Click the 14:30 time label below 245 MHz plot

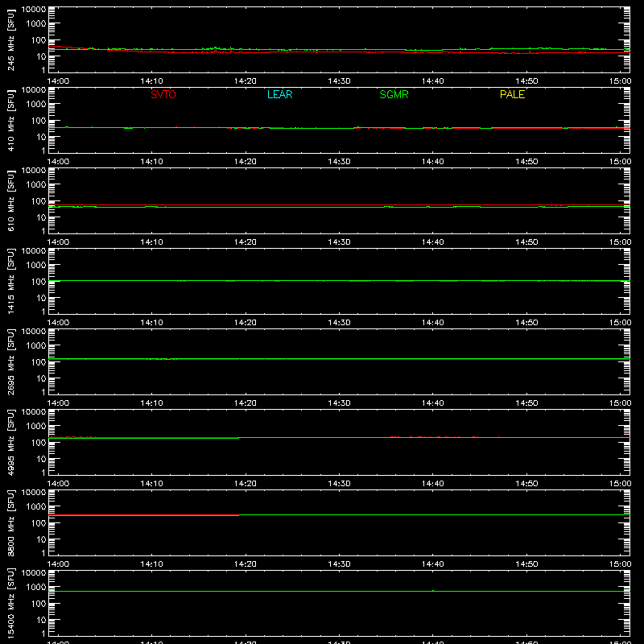coord(339,81)
